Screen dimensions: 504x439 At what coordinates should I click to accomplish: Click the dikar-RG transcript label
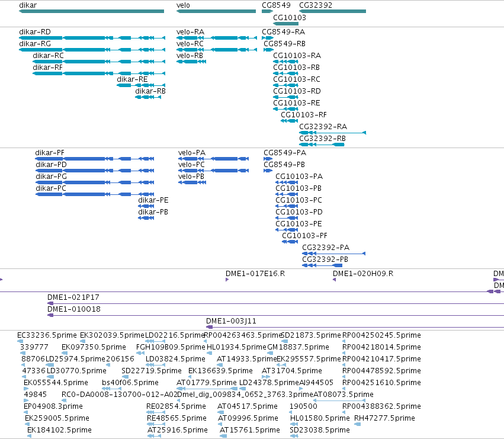pos(35,44)
